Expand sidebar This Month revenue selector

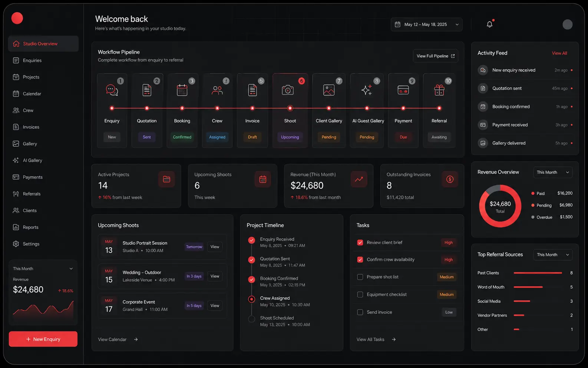(43, 269)
